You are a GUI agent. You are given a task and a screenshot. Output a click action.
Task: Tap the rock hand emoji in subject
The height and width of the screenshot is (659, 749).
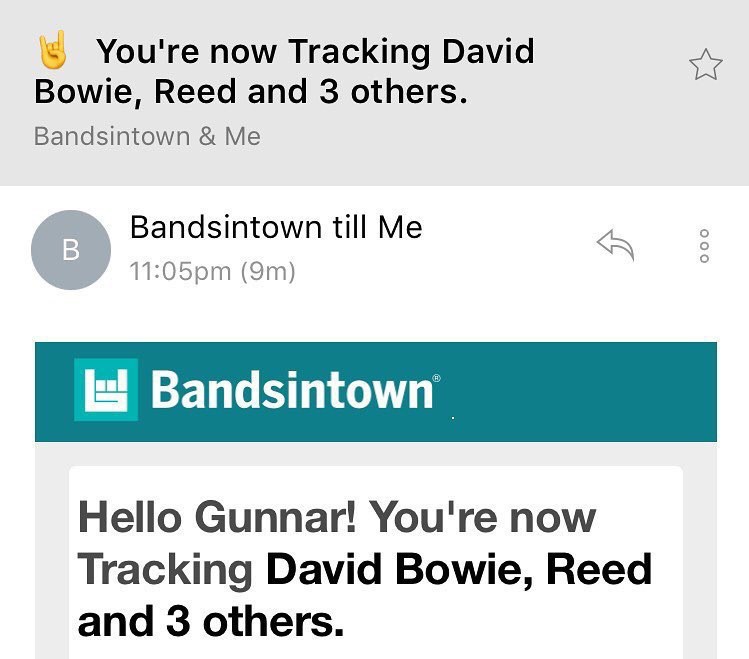pos(52,50)
